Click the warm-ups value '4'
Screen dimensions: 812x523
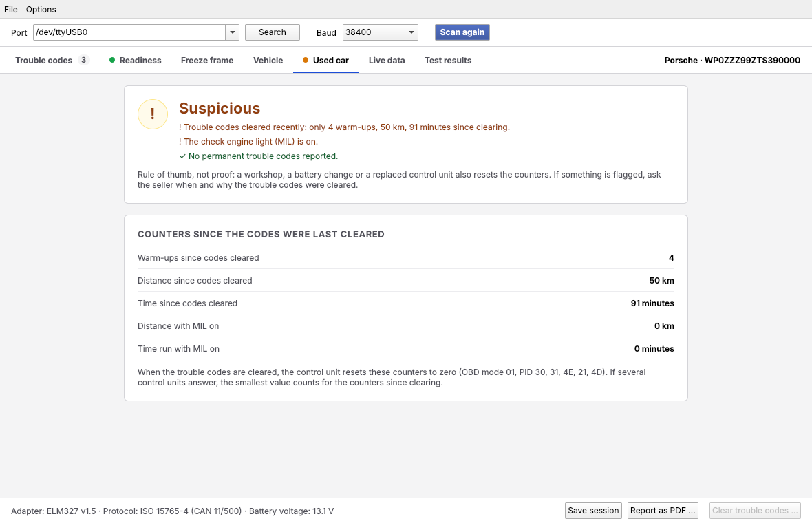[x=671, y=258]
